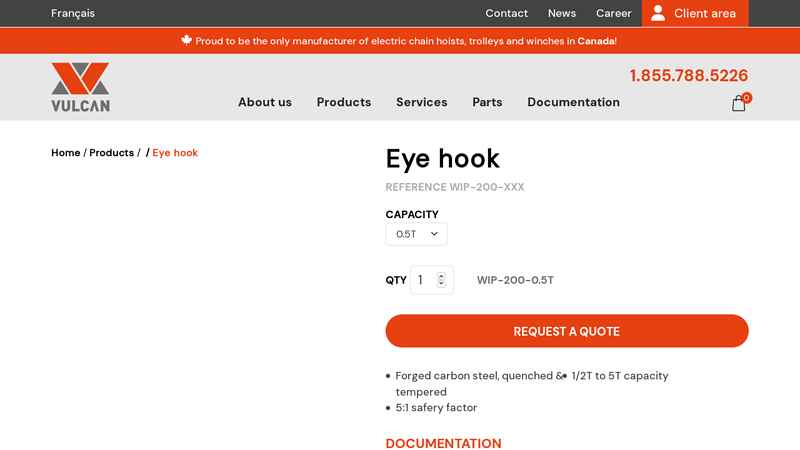Screen dimensions: 800x450
Task: Go to Products in breadcrumb
Action: coord(112,153)
